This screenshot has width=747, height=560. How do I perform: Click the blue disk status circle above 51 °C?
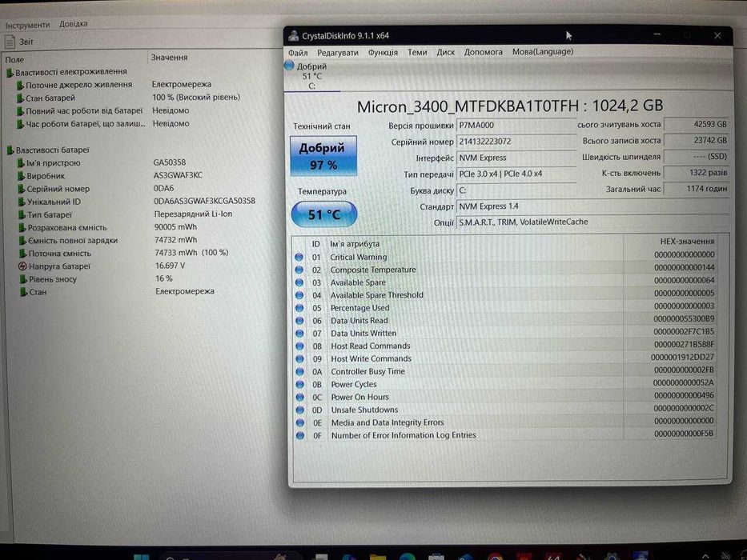[x=289, y=66]
